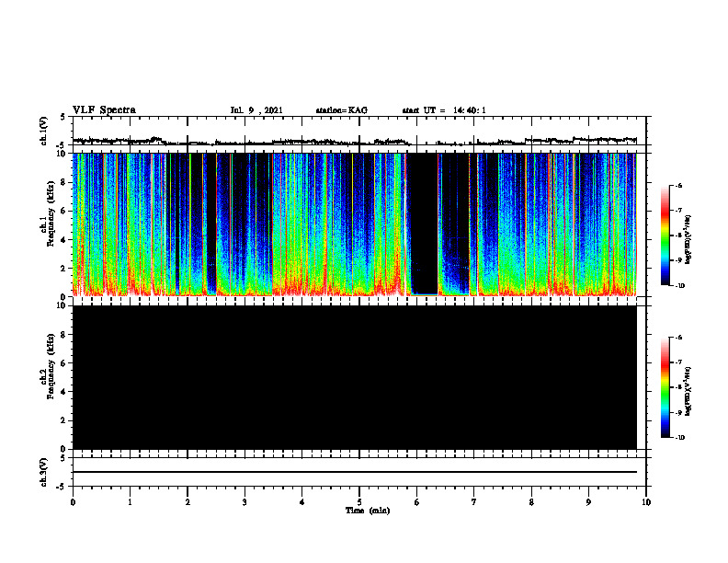
Task: Click the "-10" label on ch.1 colorbar
Action: pyautogui.click(x=679, y=286)
